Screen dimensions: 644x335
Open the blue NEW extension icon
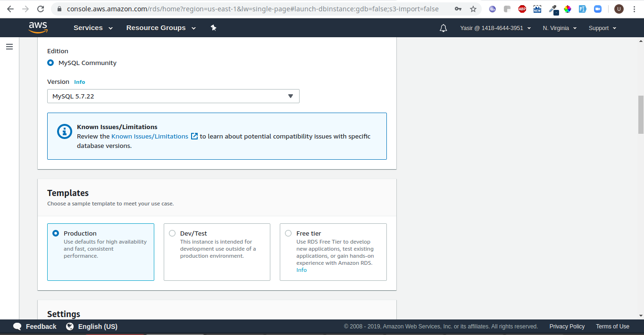pyautogui.click(x=537, y=9)
